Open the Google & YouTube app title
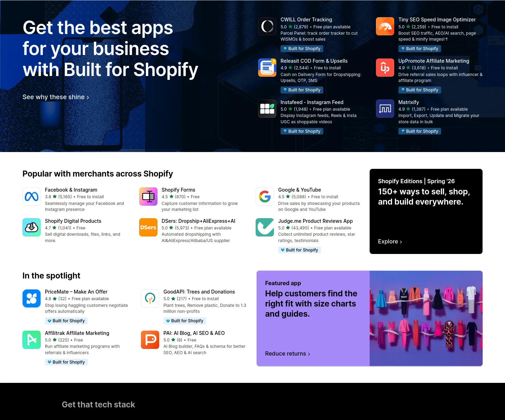Image resolution: width=505 pixels, height=420 pixels. pyautogui.click(x=299, y=190)
